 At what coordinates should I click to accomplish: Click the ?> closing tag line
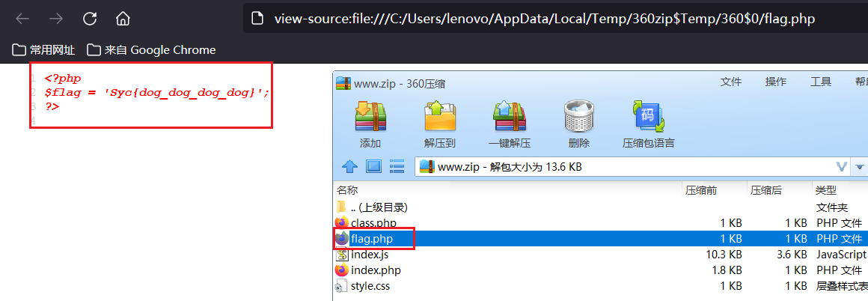(52, 106)
